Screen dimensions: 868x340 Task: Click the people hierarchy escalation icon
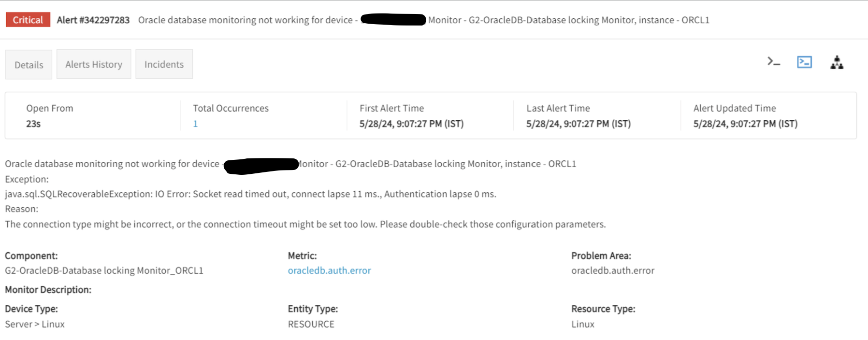point(837,62)
